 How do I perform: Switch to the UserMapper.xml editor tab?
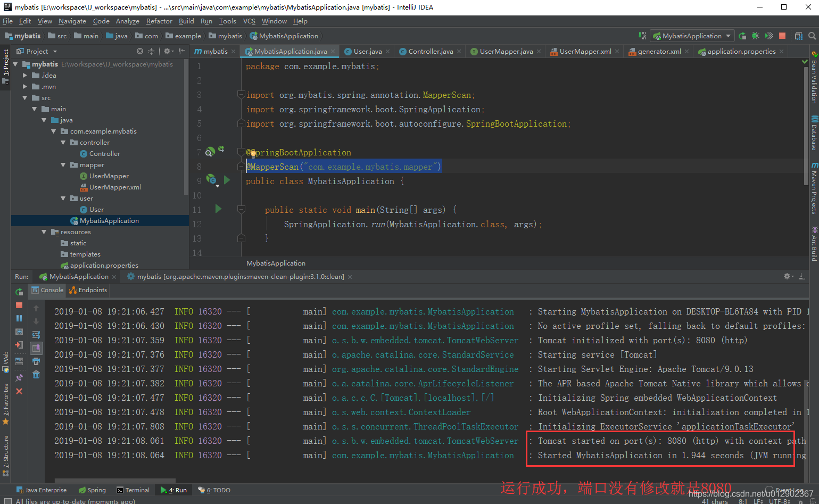coord(585,51)
